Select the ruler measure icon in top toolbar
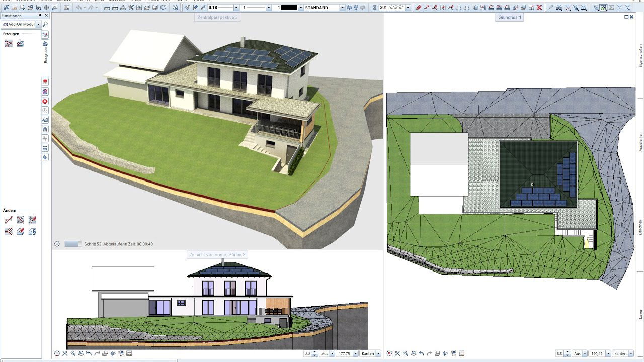 pos(107,8)
